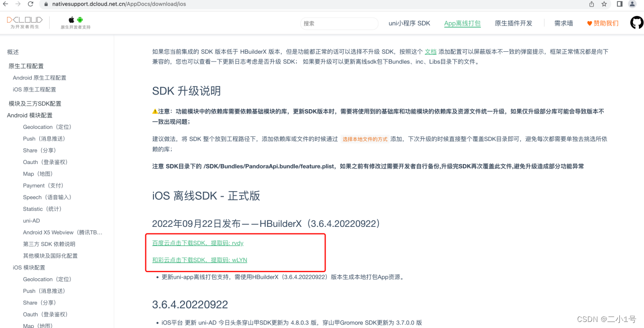Go to the 需求墙 menu item
Screen dimensions: 644x328
coord(563,23)
